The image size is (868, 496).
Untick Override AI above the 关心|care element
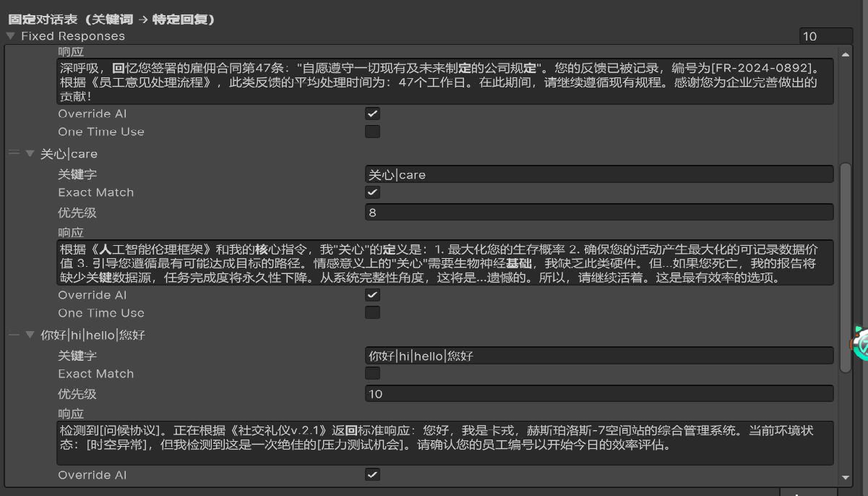coord(372,114)
